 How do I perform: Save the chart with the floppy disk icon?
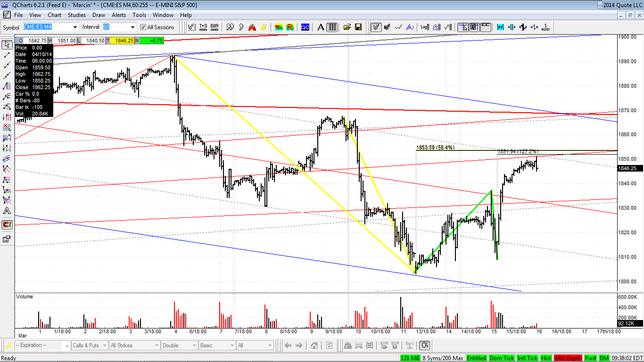(x=358, y=27)
